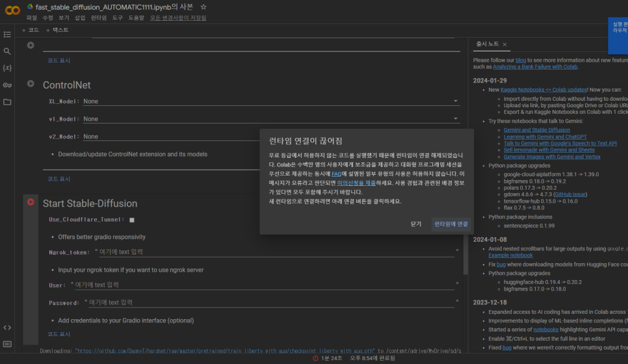628x364 pixels.
Task: Open the table of contents sidebar icon
Action: coord(7,34)
